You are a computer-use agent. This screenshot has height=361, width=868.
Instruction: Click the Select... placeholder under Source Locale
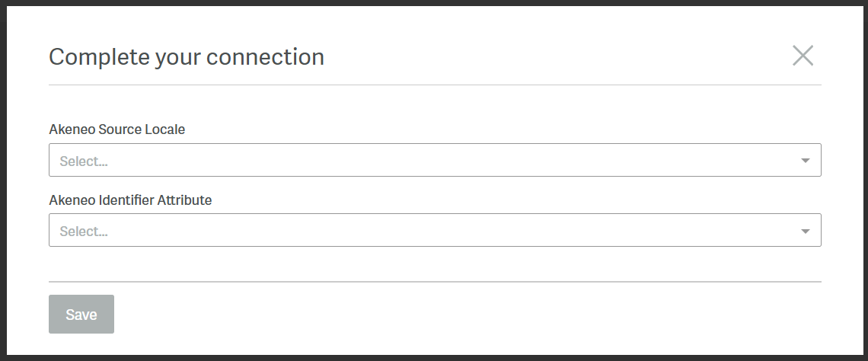84,161
